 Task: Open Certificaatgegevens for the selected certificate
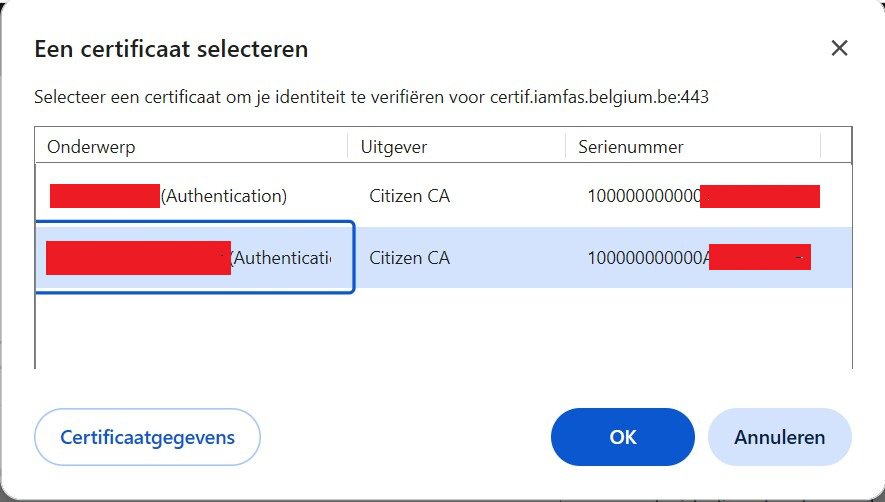tap(147, 437)
